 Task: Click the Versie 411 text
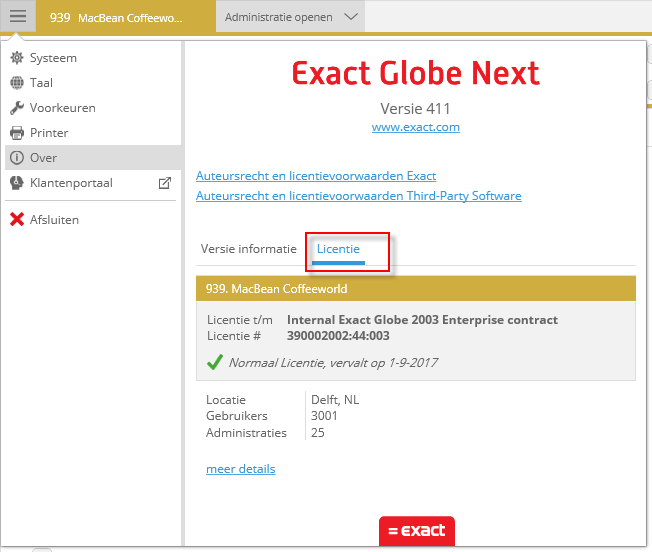click(415, 108)
